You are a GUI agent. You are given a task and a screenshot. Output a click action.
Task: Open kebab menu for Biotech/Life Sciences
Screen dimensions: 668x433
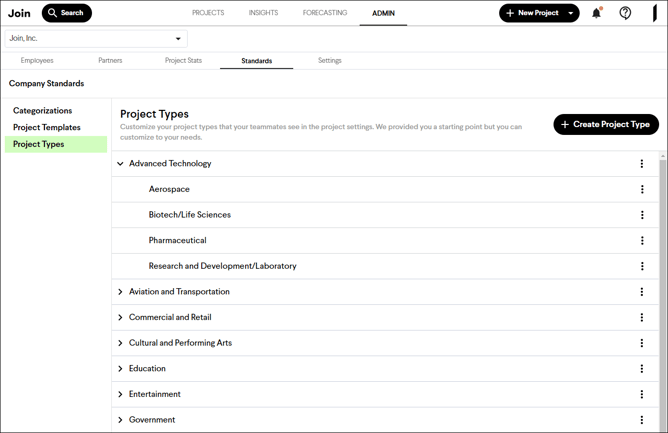[x=642, y=215]
